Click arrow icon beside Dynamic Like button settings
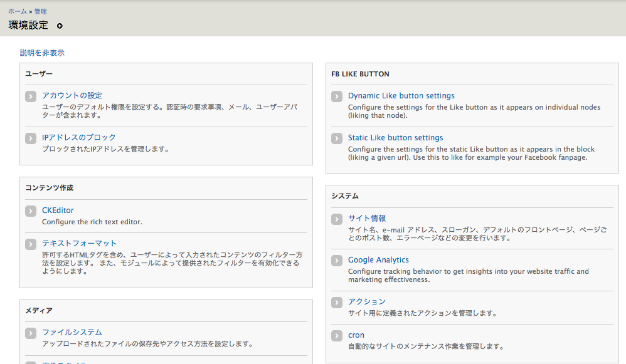Screen dimensions: 626x364 [x=337, y=96]
